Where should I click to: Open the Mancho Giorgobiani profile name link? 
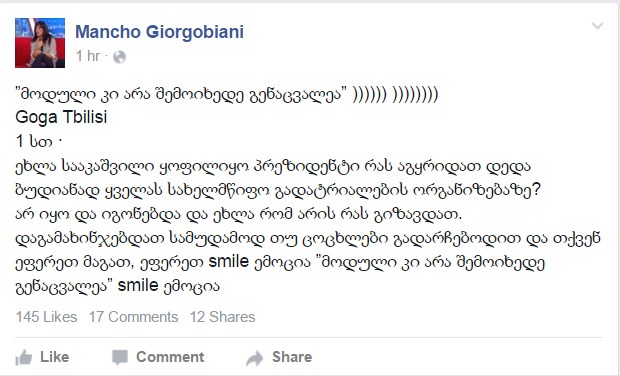[159, 32]
